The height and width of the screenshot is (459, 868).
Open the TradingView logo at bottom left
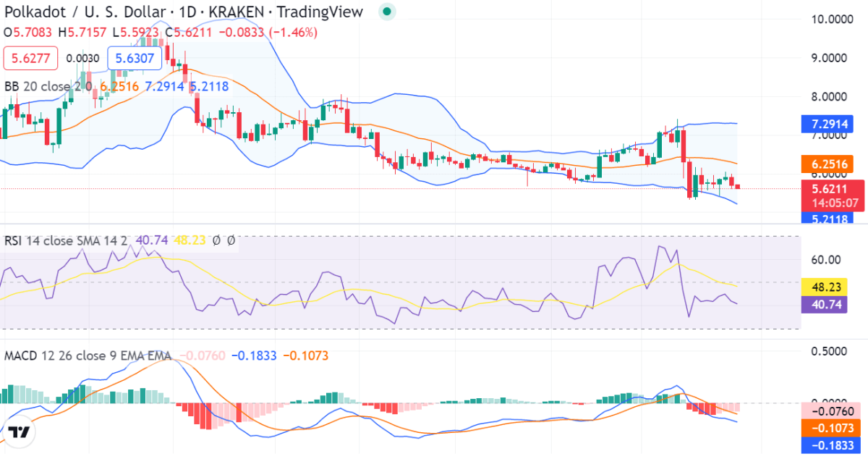[x=19, y=432]
